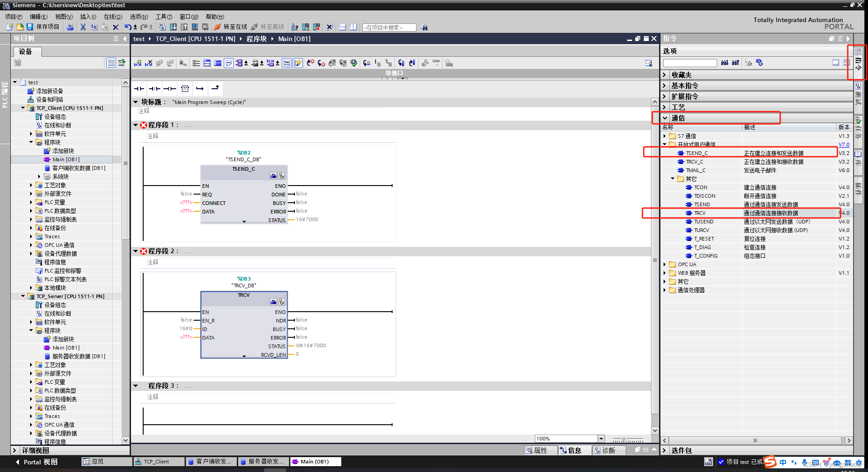Click the 转至在线 go online button
Screen dimensions: 868x472
click(x=231, y=27)
